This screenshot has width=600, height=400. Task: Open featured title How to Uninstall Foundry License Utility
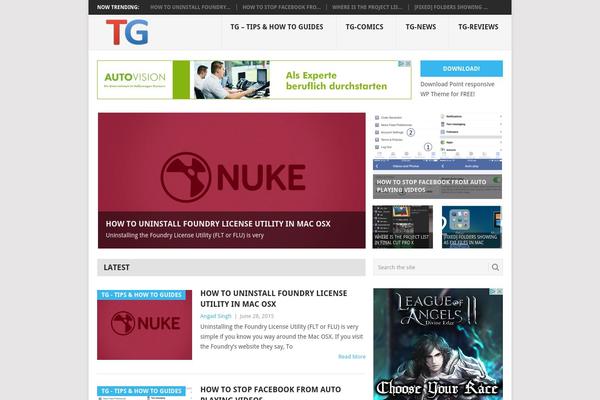click(218, 224)
